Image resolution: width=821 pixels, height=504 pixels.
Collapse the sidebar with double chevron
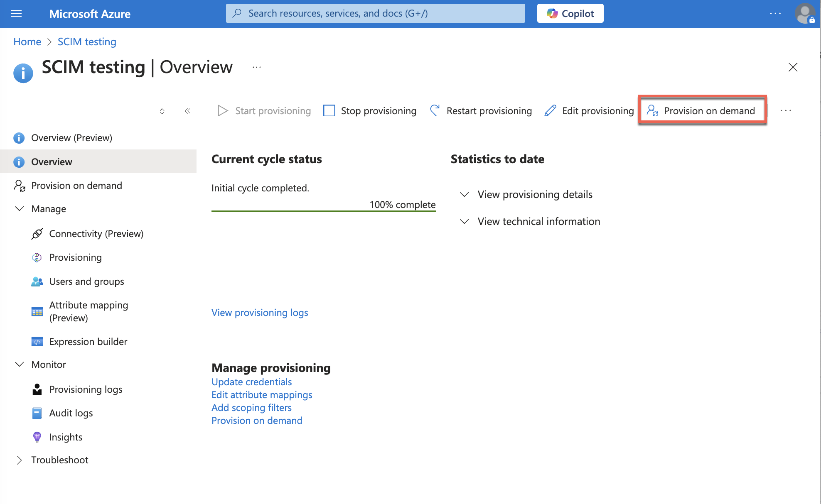tap(187, 111)
